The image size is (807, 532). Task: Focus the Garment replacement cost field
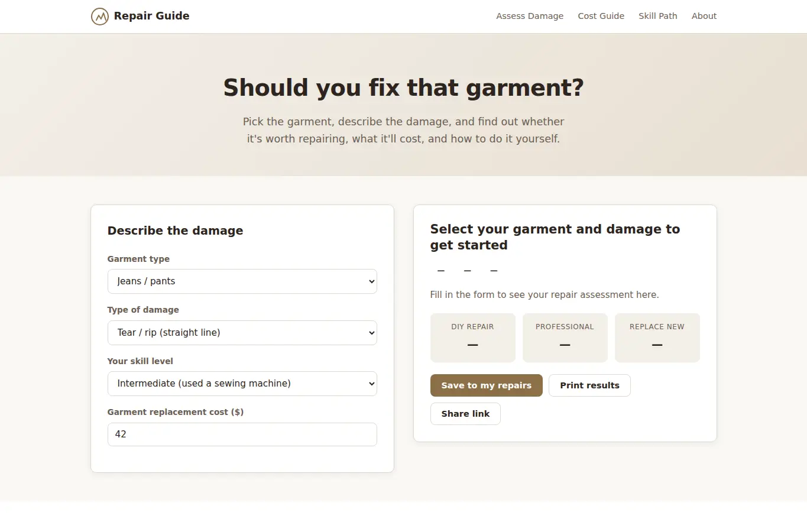242,434
